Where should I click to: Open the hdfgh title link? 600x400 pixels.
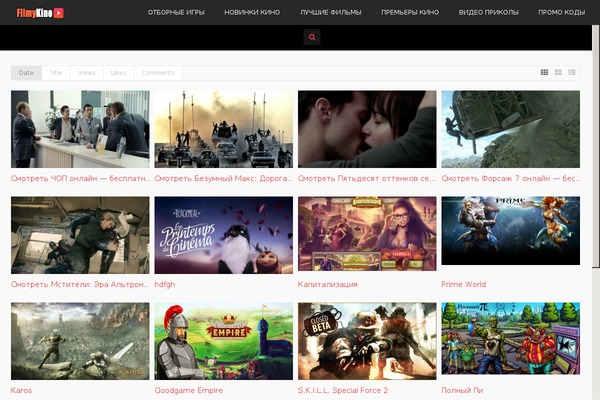165,284
